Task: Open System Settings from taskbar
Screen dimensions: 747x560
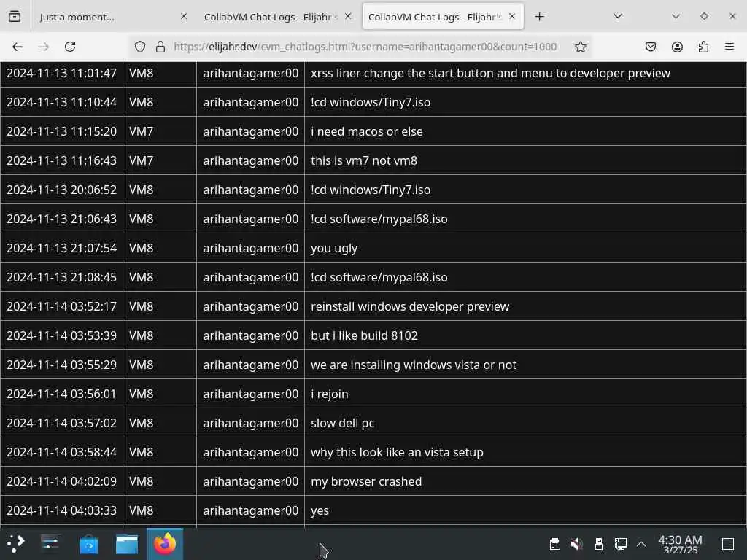Action: (x=50, y=543)
